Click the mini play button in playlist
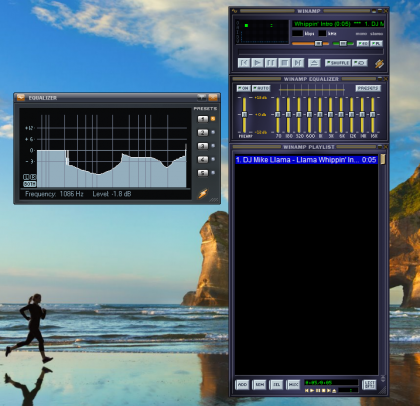The width and height of the screenshot is (420, 406). 312,390
